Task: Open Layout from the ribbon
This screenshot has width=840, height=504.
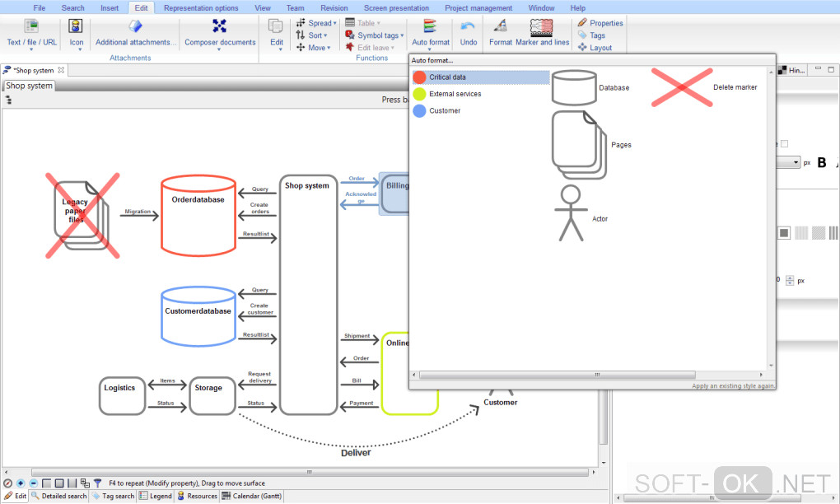Action: click(x=595, y=48)
